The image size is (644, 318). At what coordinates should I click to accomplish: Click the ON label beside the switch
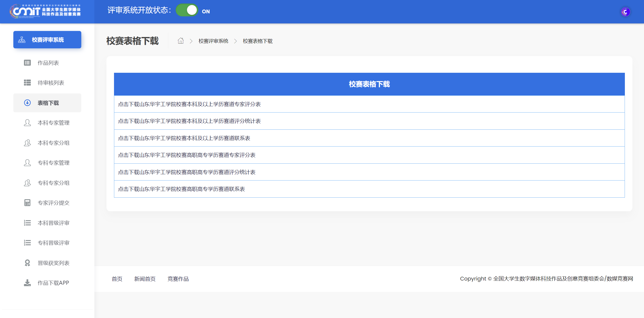[206, 11]
